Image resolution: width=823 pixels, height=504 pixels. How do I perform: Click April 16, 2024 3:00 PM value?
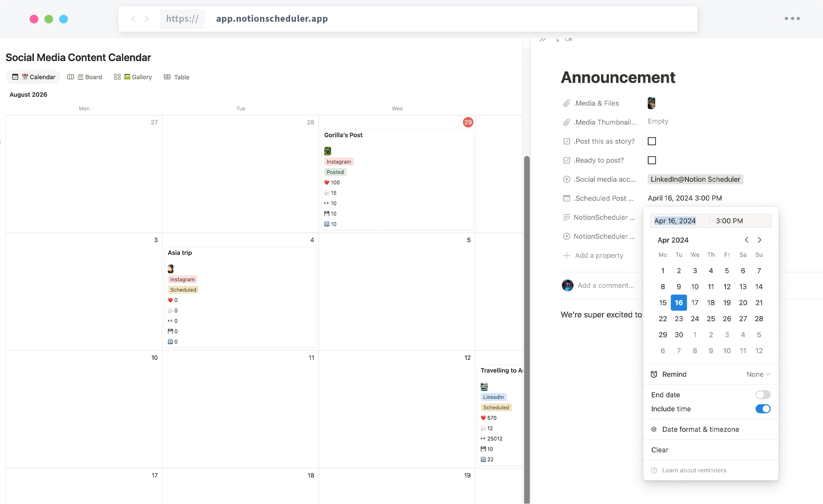685,198
